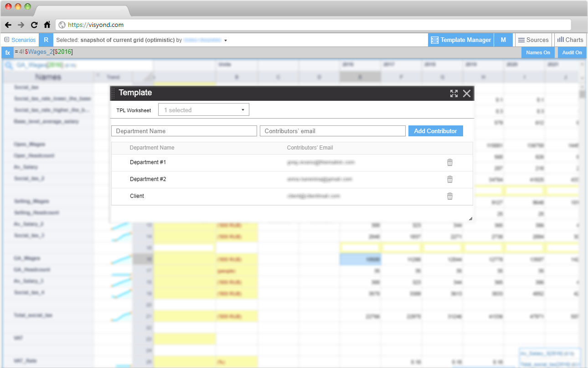Open the TPL Worksheet dropdown
This screenshot has width=588, height=368.
tap(204, 110)
